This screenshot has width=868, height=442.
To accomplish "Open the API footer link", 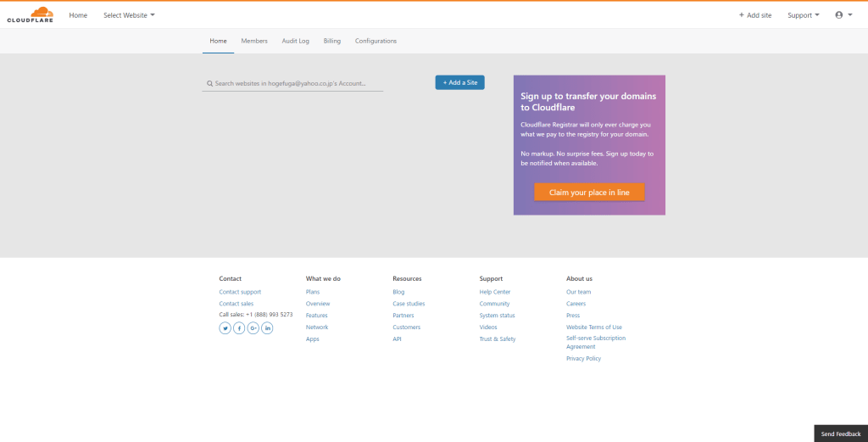I will 397,339.
